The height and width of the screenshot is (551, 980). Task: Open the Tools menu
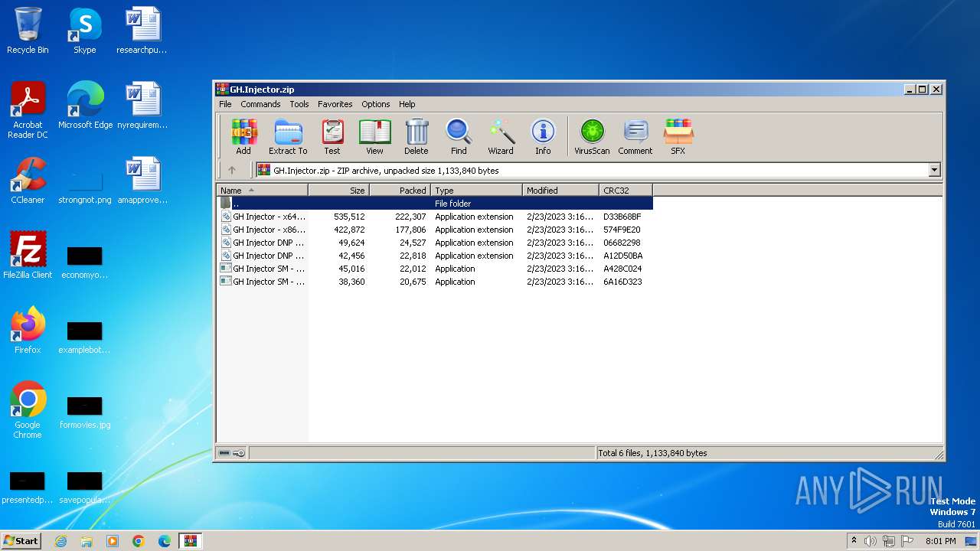click(x=299, y=104)
